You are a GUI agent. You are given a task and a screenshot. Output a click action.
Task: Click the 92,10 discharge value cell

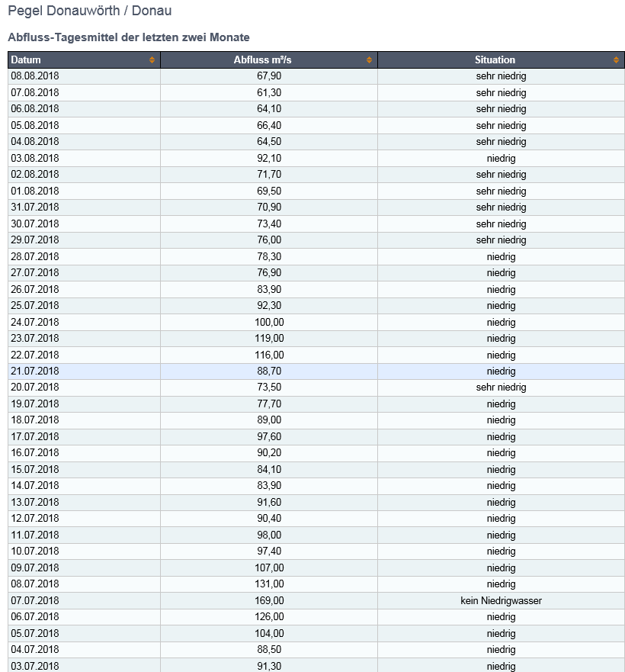pos(269,158)
